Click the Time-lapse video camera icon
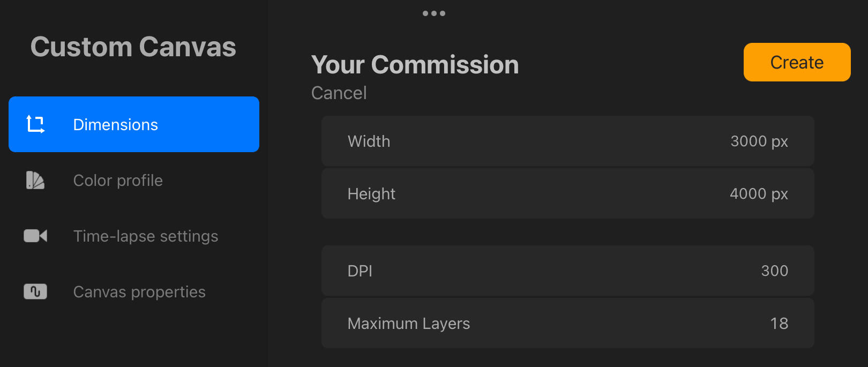The height and width of the screenshot is (367, 868). coord(35,236)
